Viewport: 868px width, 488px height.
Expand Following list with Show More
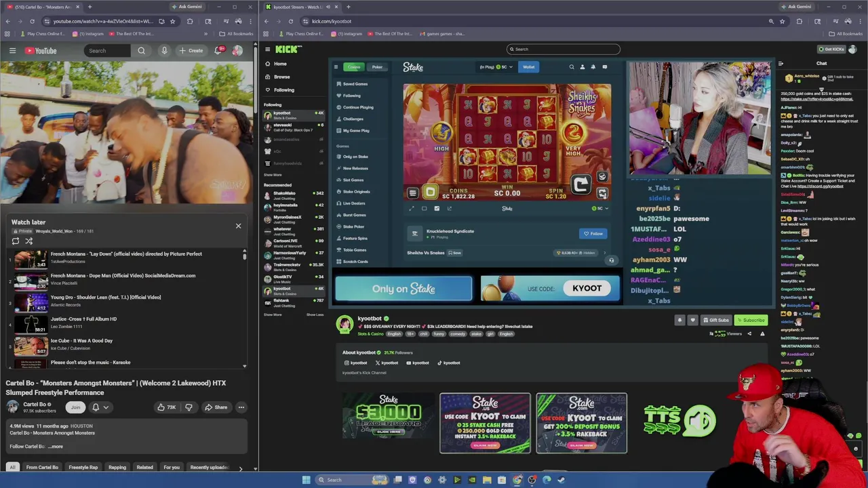point(273,175)
